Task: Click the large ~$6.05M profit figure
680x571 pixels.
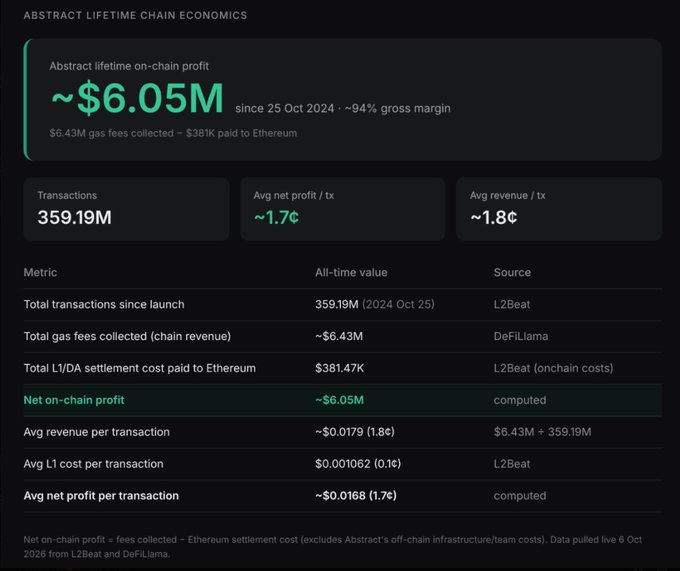Action: tap(137, 98)
